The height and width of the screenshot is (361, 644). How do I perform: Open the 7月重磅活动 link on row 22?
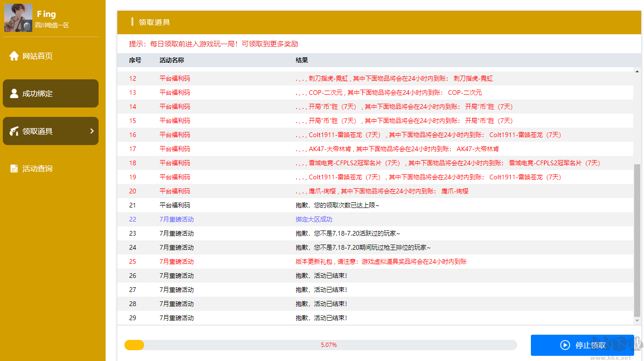click(177, 219)
